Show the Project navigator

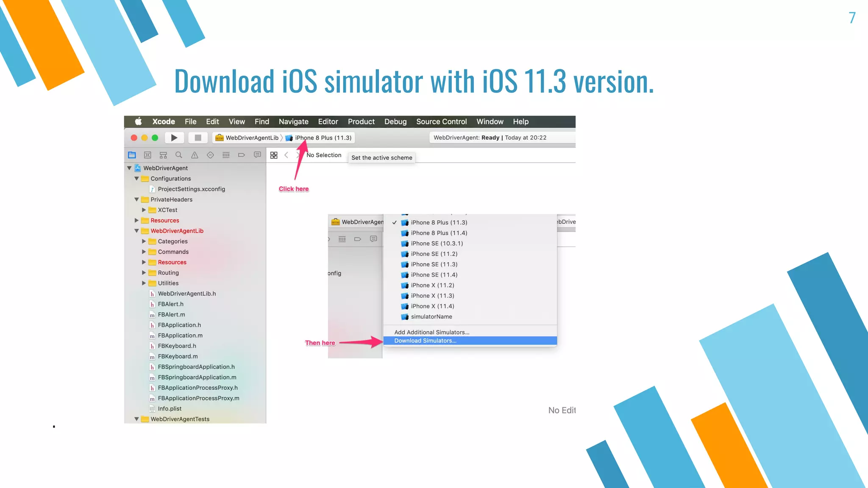[132, 155]
